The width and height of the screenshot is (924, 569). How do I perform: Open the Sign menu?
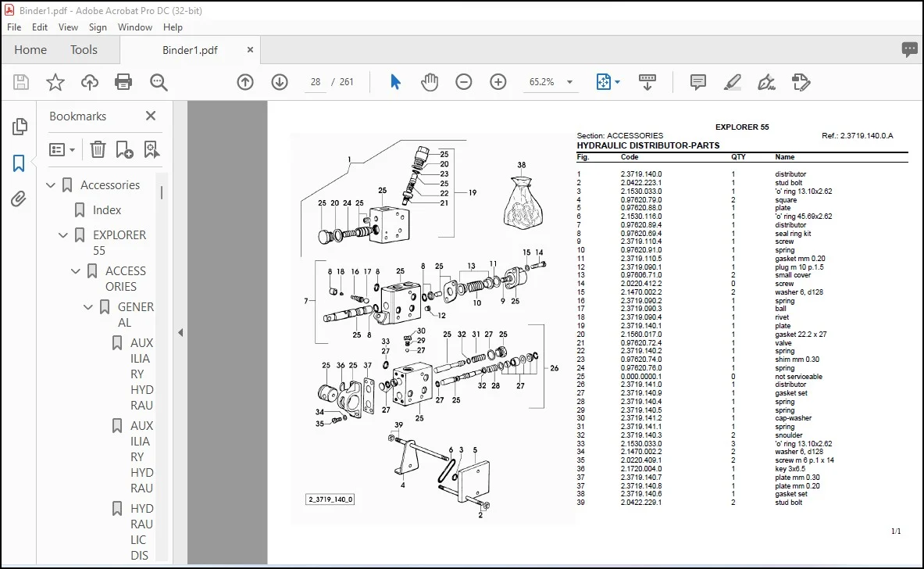[x=97, y=27]
